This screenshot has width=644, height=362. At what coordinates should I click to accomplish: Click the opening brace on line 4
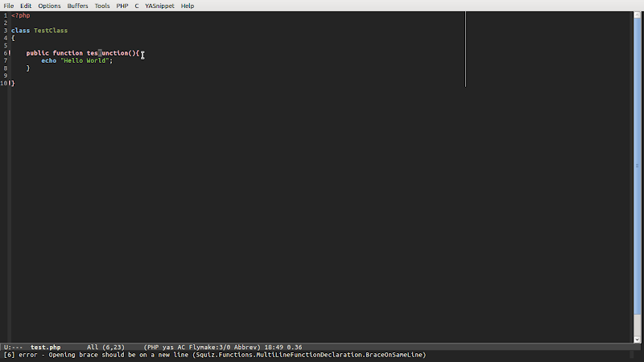[13, 38]
